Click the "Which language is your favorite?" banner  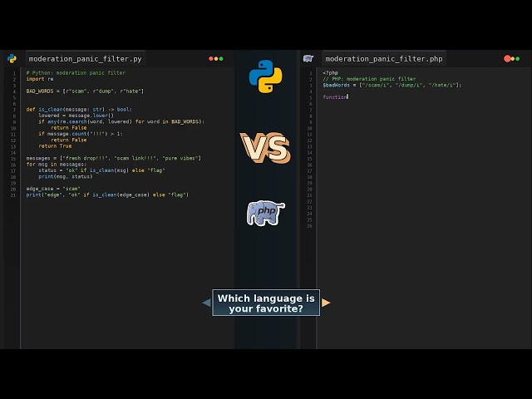coord(266,303)
